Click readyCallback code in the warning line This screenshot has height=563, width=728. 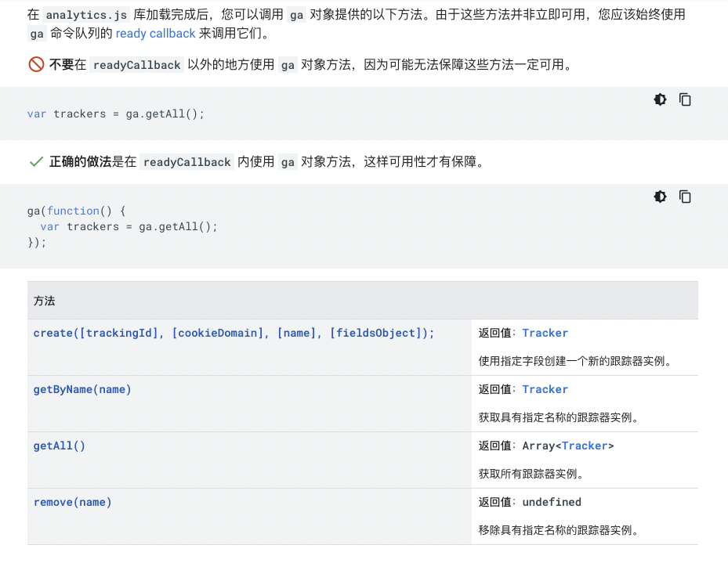[x=137, y=65]
